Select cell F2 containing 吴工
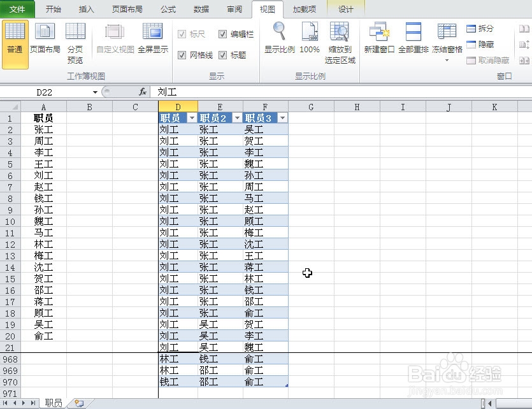Image resolution: width=532 pixels, height=409 pixels. [x=266, y=129]
